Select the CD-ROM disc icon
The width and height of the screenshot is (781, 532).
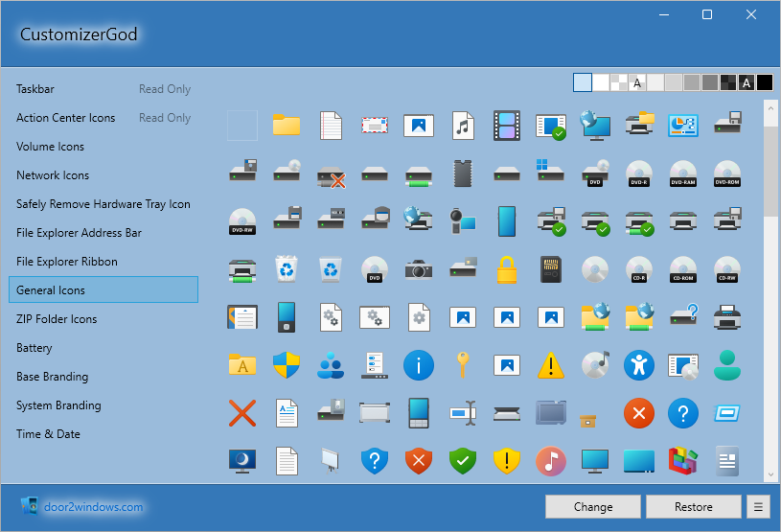point(683,269)
